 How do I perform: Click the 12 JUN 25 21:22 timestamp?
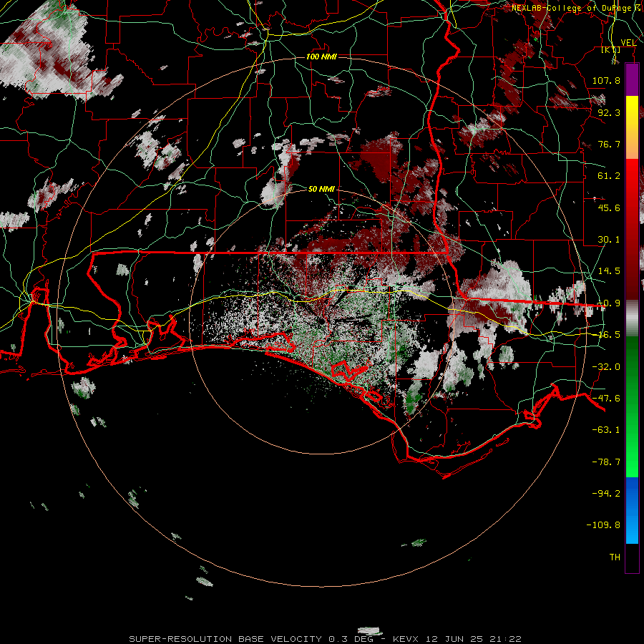tap(474, 639)
